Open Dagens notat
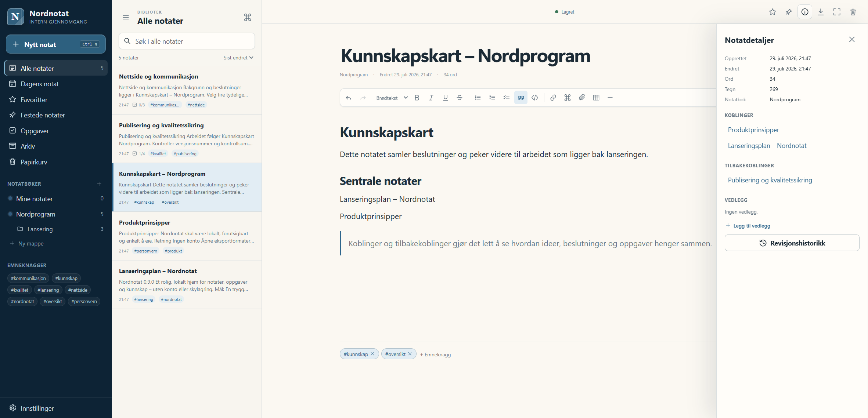This screenshot has height=418, width=868. [x=56, y=84]
